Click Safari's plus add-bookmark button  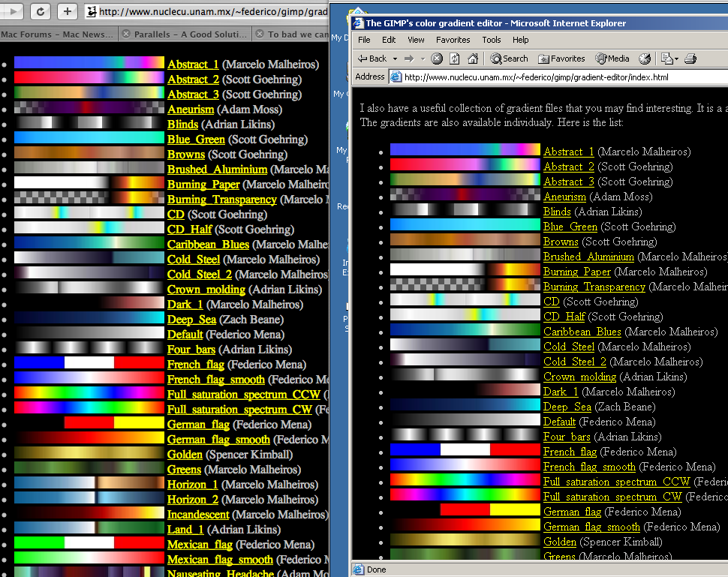click(68, 11)
